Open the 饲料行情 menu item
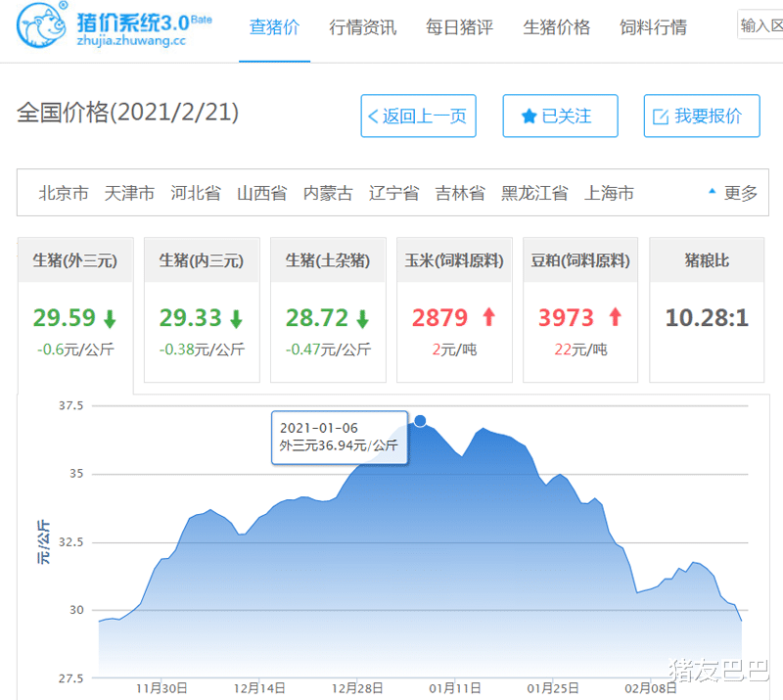 653,28
